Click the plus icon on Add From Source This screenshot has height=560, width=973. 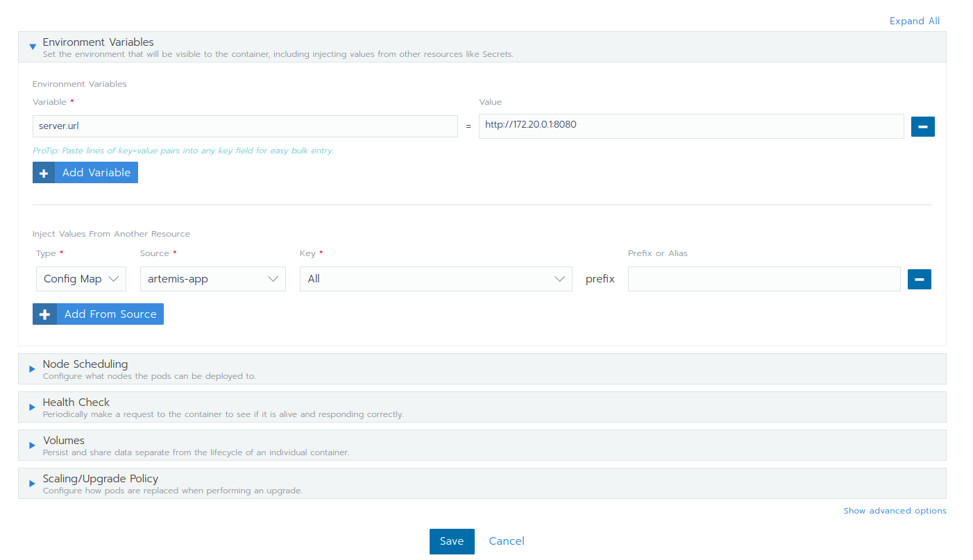point(44,314)
